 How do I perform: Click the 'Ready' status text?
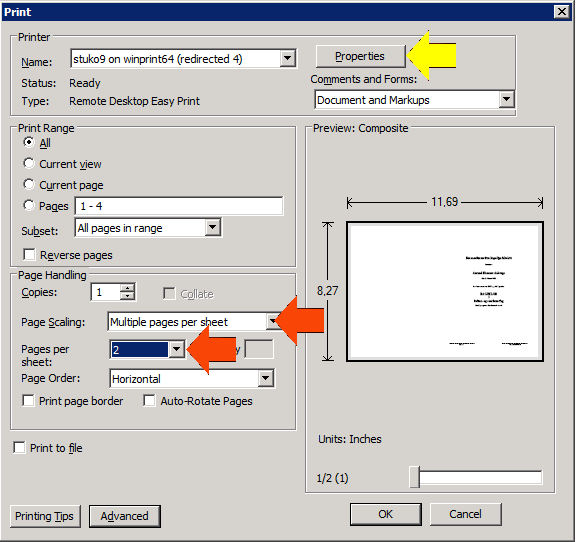click(85, 83)
